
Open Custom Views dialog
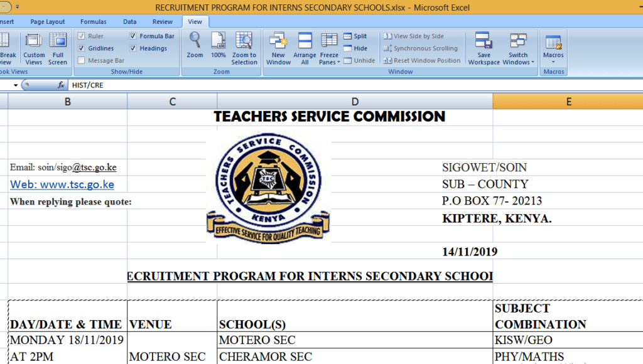(x=34, y=49)
